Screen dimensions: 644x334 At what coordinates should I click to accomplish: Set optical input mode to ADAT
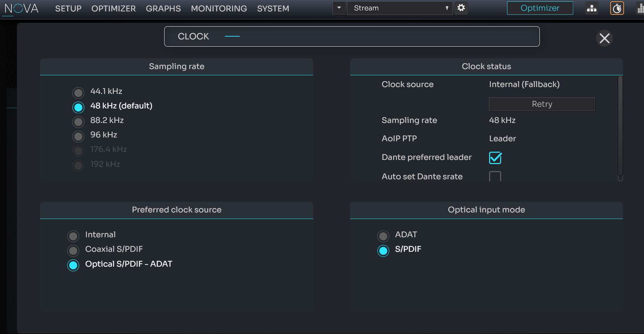[x=383, y=236]
